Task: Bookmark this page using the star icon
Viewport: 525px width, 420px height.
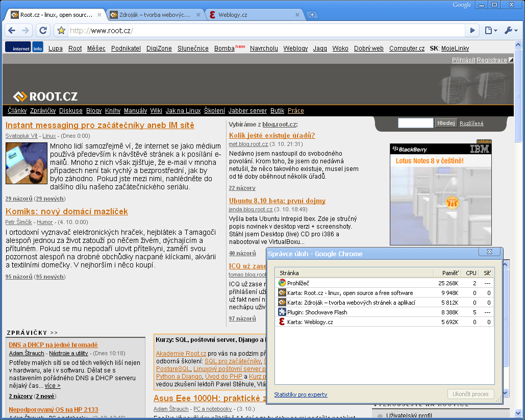Action: pos(61,31)
